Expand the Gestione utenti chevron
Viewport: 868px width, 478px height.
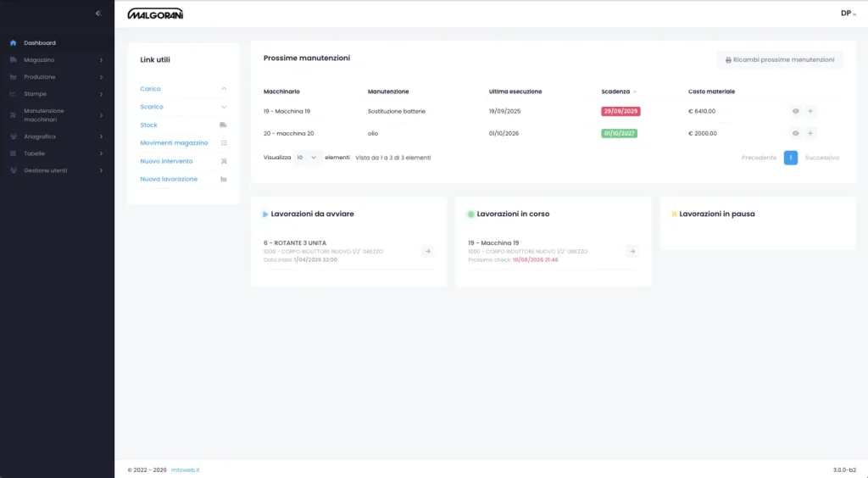[x=102, y=170]
